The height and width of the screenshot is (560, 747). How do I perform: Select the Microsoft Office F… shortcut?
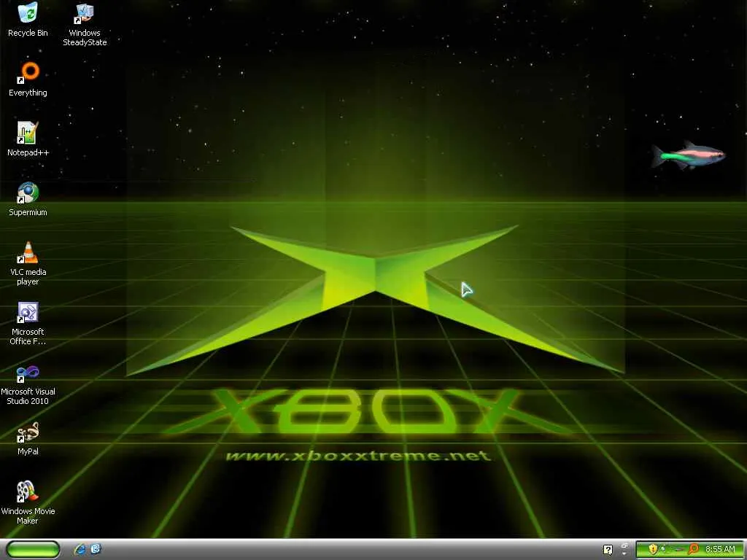click(x=28, y=324)
